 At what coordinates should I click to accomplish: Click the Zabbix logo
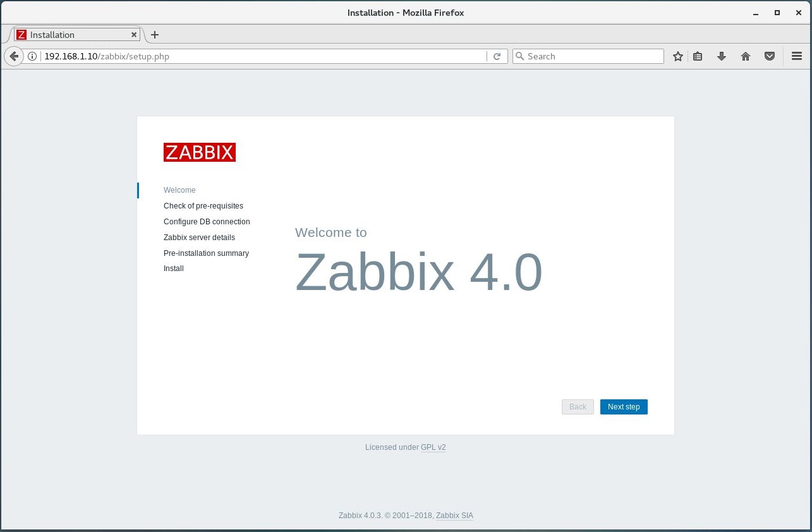pyautogui.click(x=200, y=152)
